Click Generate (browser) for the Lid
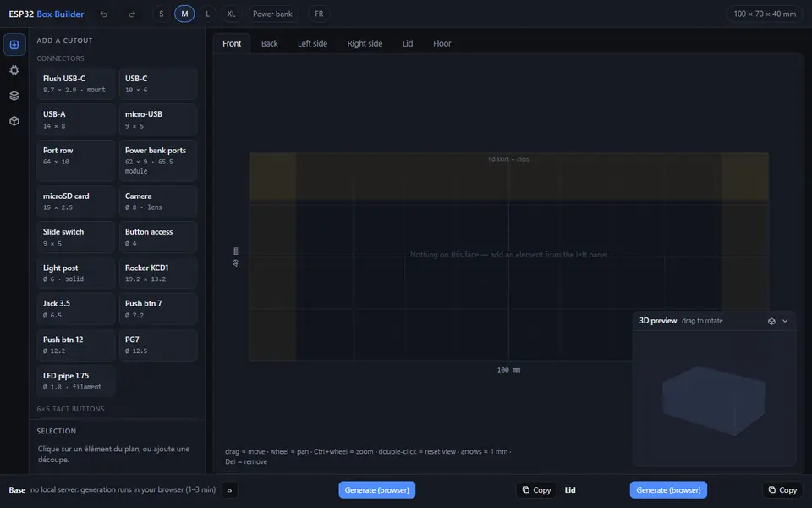 (x=668, y=490)
